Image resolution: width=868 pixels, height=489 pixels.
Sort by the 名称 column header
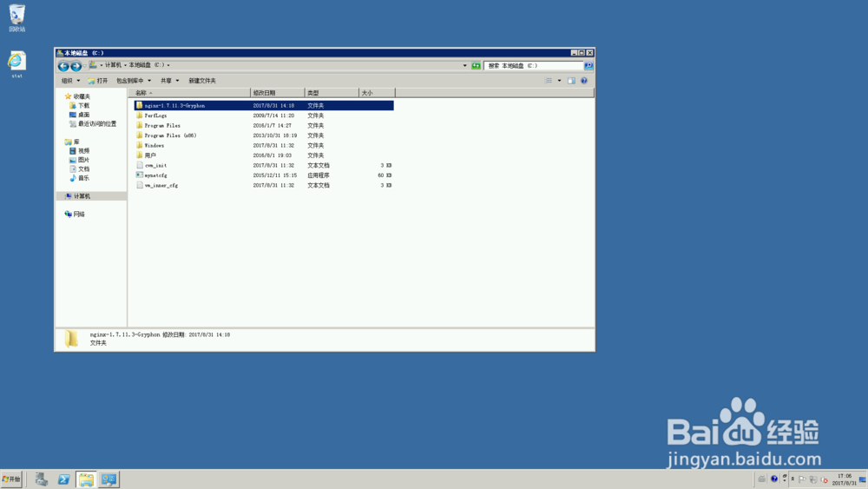(x=189, y=93)
